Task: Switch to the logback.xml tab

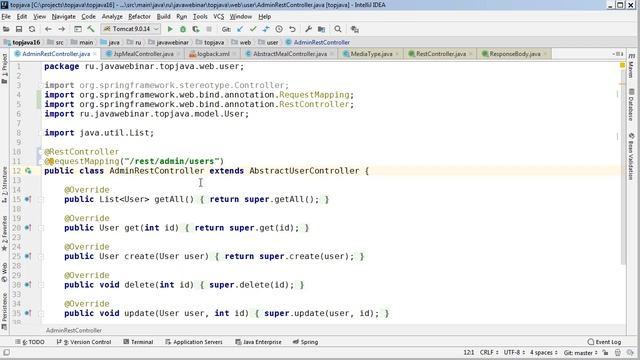Action: (x=213, y=54)
